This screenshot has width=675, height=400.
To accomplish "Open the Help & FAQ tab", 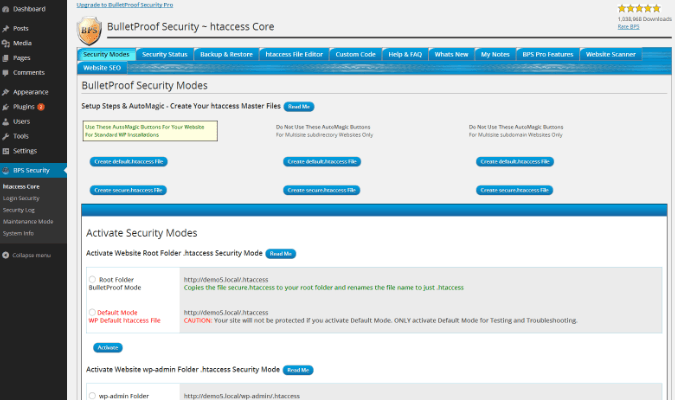I will pos(405,54).
